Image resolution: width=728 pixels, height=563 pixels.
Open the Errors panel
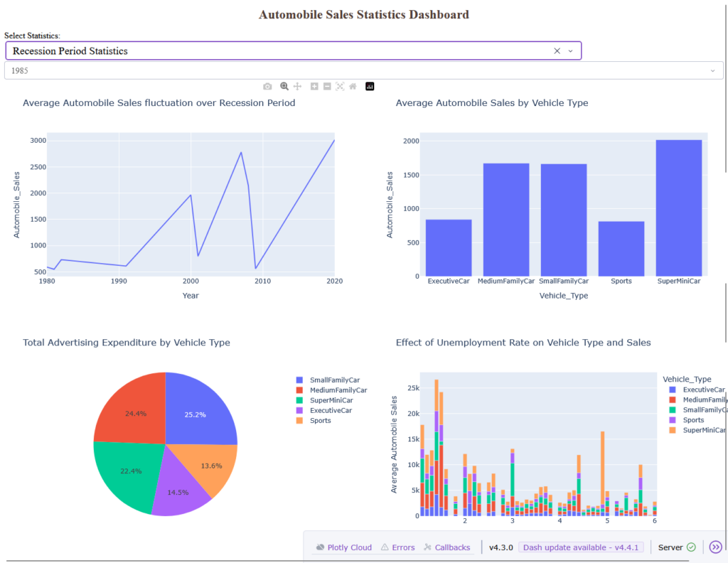point(398,547)
